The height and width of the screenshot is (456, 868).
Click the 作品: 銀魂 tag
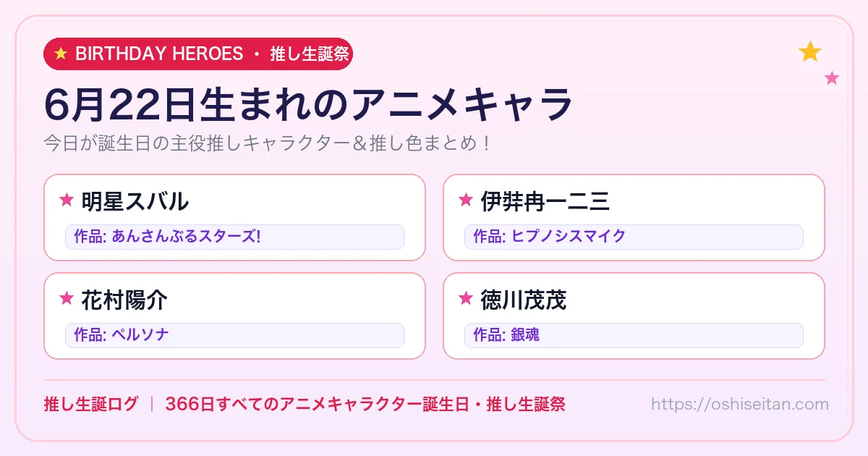point(634,335)
